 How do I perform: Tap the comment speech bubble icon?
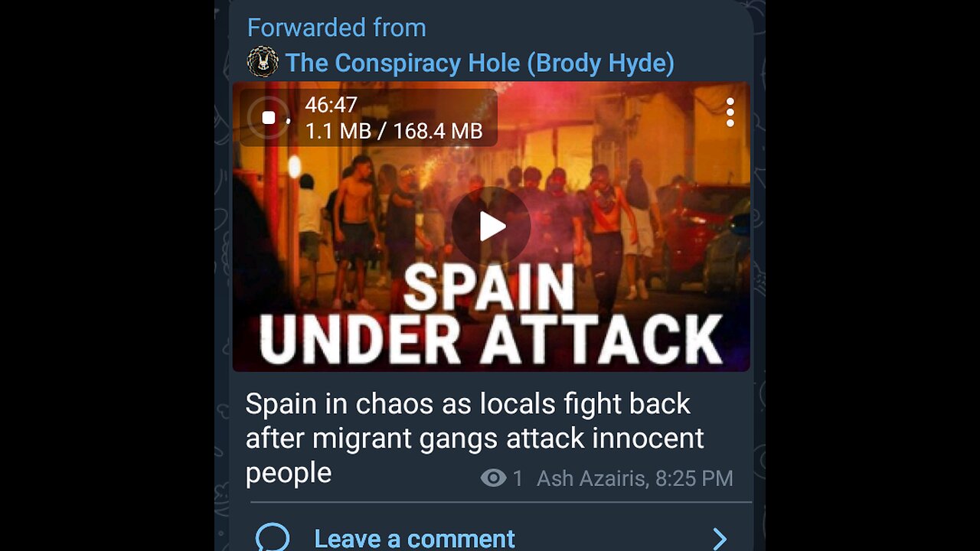(273, 538)
